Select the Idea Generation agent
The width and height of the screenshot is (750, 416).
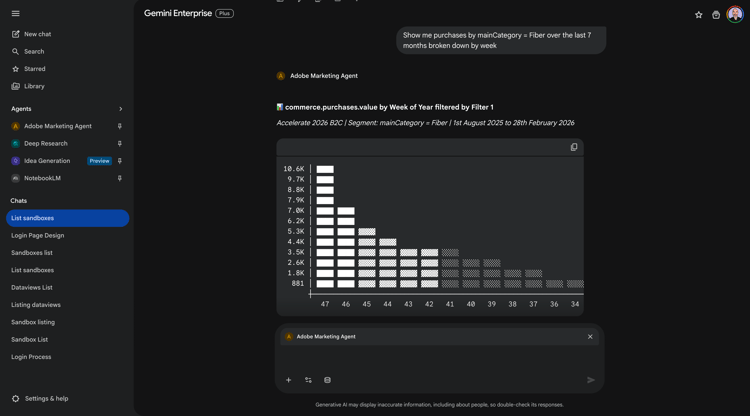(47, 161)
